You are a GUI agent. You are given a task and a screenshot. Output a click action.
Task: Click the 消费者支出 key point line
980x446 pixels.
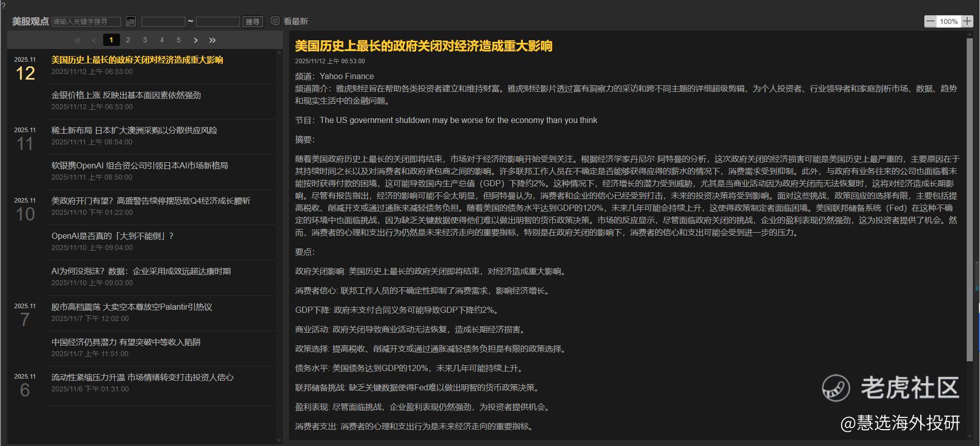pos(416,426)
